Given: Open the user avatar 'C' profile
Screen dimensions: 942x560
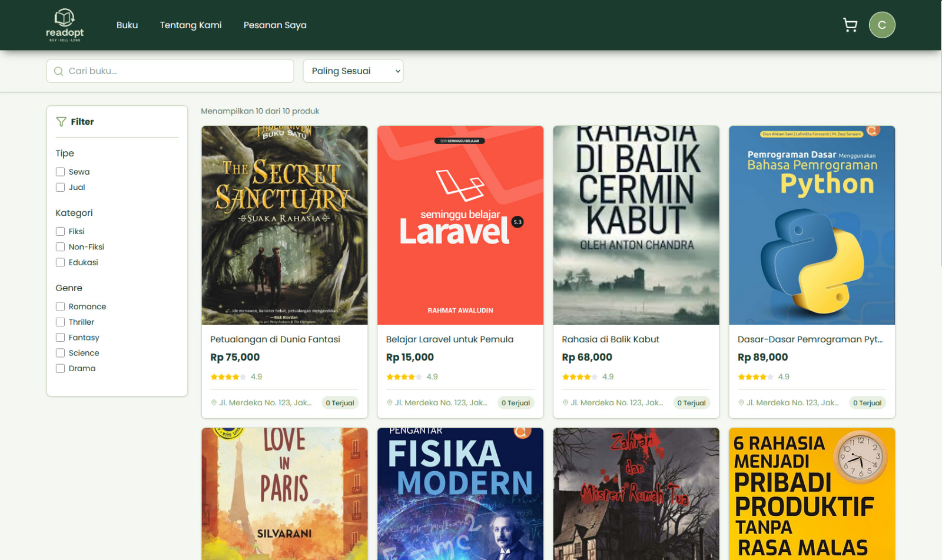Looking at the screenshot, I should coord(881,25).
